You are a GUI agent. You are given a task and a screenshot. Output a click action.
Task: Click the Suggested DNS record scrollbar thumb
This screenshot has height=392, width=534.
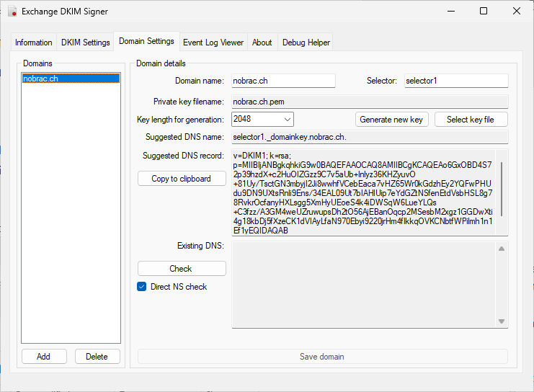tap(502, 189)
